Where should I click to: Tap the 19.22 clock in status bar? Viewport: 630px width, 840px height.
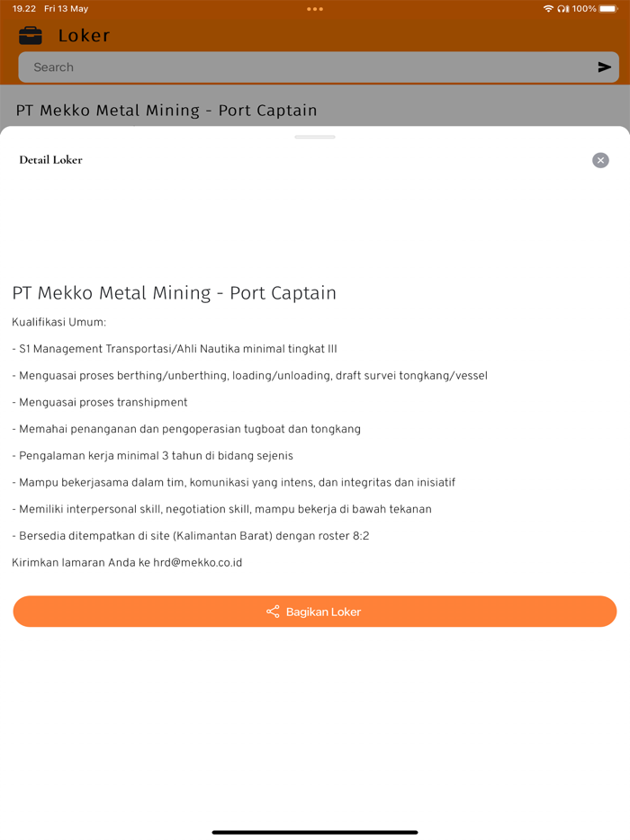click(x=24, y=9)
